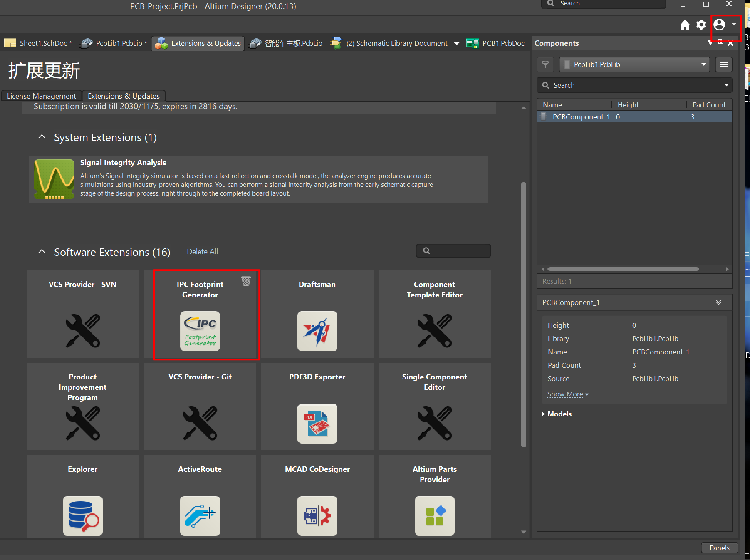Click the Single Component Editor tools icon
750x560 pixels.
click(x=435, y=423)
